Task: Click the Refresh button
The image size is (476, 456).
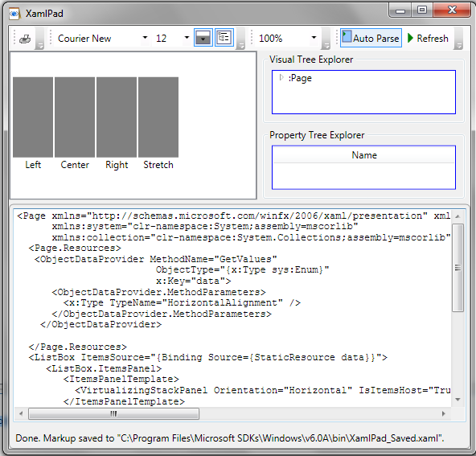Action: [x=428, y=39]
